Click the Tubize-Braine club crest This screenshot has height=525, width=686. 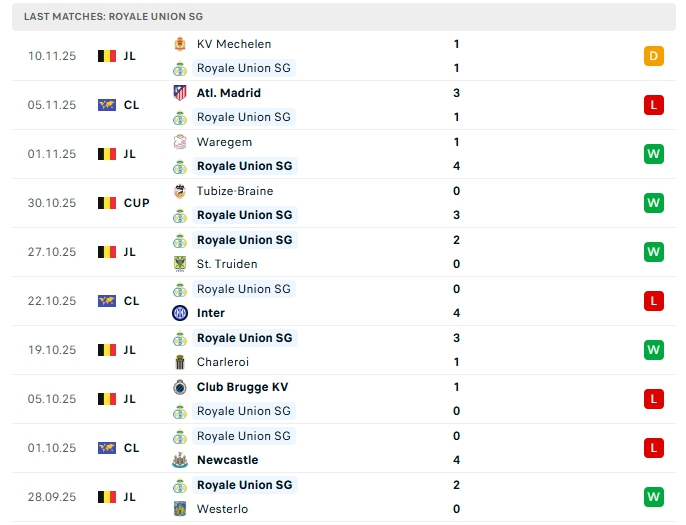coord(180,191)
